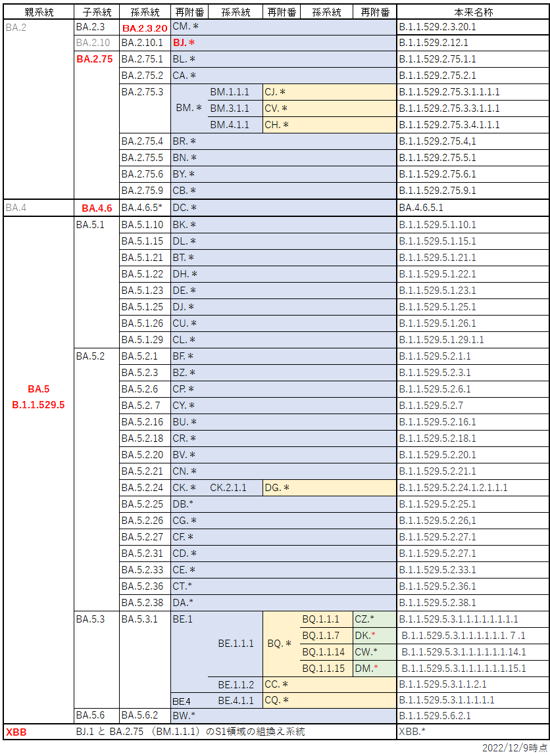Select the red BA.2.75 sublineage cell
The width and height of the screenshot is (550, 756).
click(95, 59)
